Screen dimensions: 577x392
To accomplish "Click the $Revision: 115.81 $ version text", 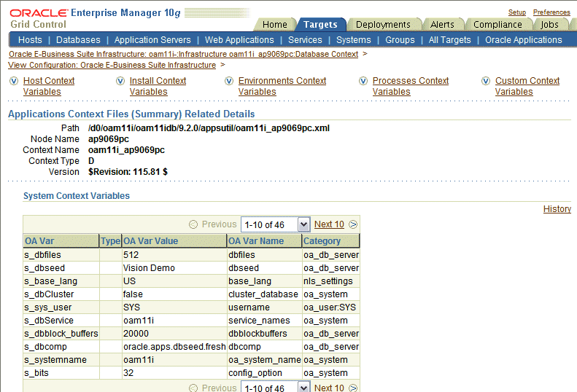I will pos(128,172).
